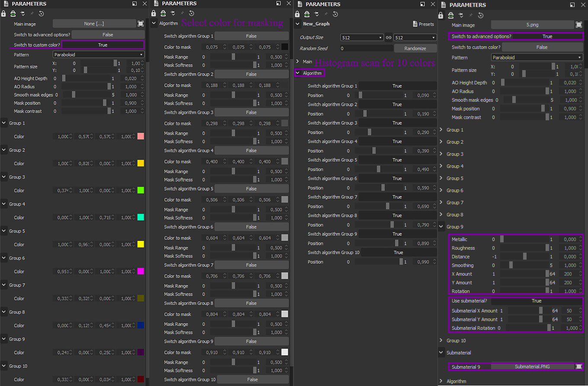
Task: Lock the leftmost Parameters panel
Action: click(x=4, y=13)
